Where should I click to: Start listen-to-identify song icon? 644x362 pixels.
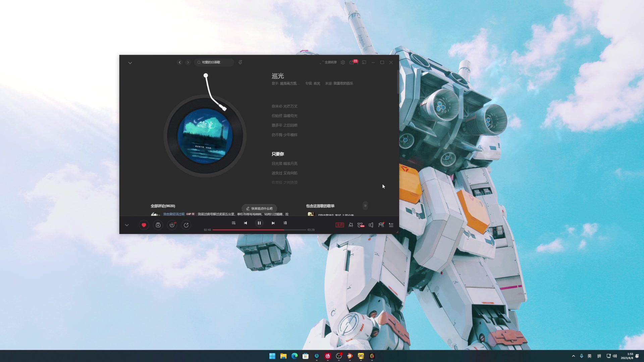[240, 62]
